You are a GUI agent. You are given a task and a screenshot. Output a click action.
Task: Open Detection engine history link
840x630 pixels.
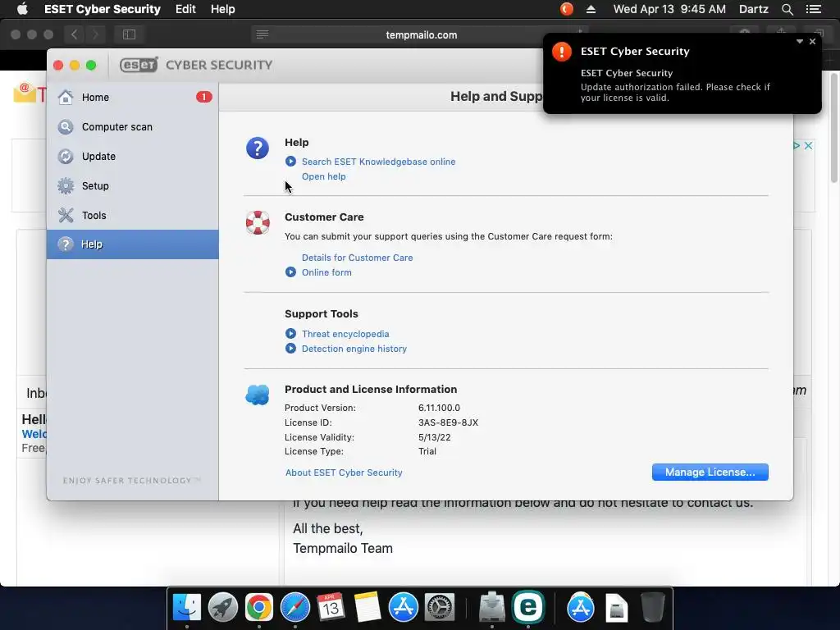[354, 349]
